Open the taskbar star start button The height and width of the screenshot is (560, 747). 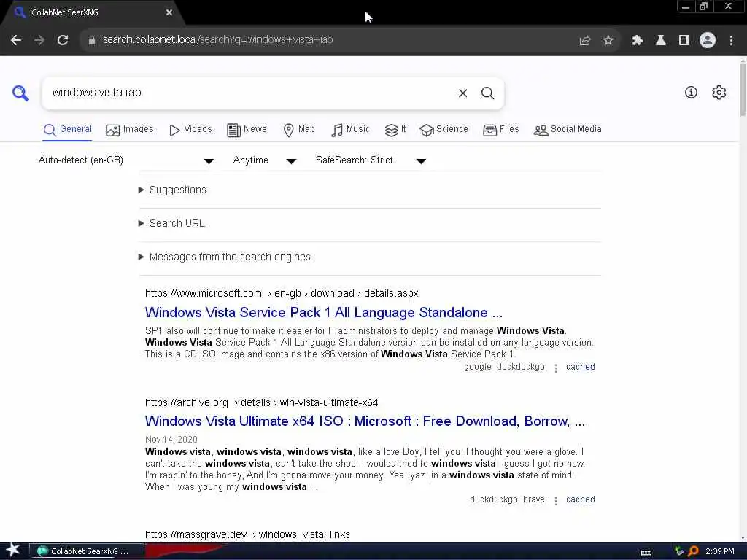12,551
